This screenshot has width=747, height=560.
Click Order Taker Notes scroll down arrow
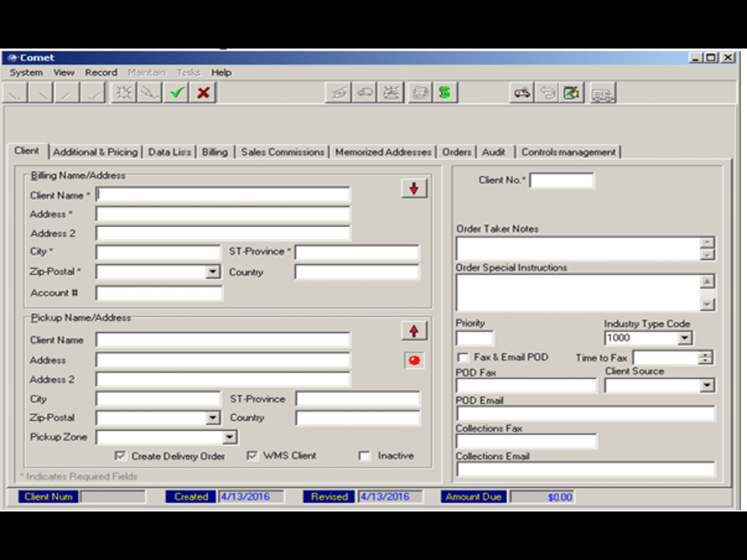(x=707, y=255)
